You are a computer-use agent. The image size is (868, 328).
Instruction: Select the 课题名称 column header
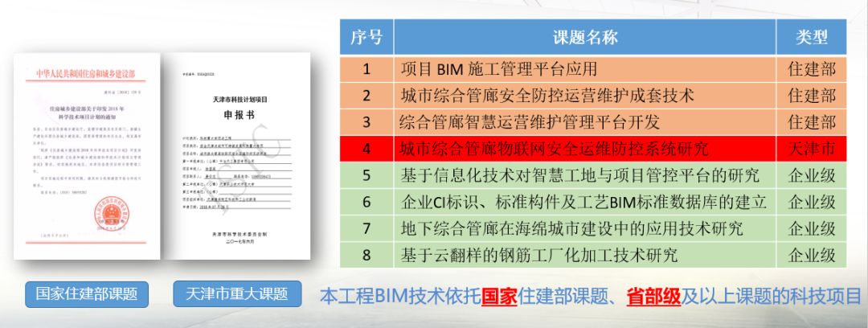point(584,37)
